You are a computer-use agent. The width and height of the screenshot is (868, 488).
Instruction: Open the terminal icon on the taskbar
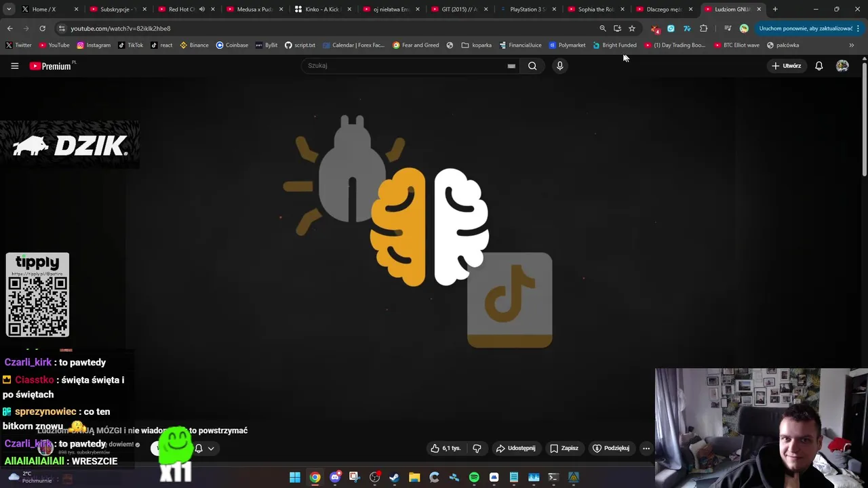click(x=553, y=477)
